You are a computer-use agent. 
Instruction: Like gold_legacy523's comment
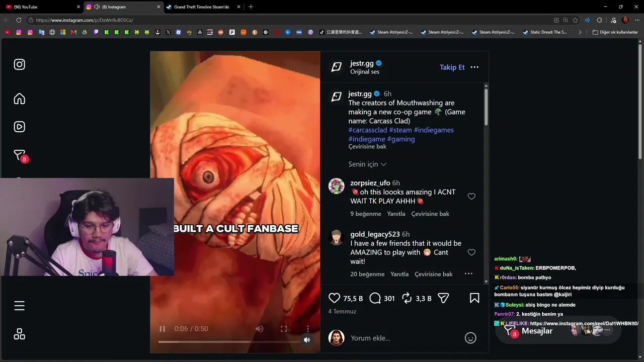(x=471, y=252)
